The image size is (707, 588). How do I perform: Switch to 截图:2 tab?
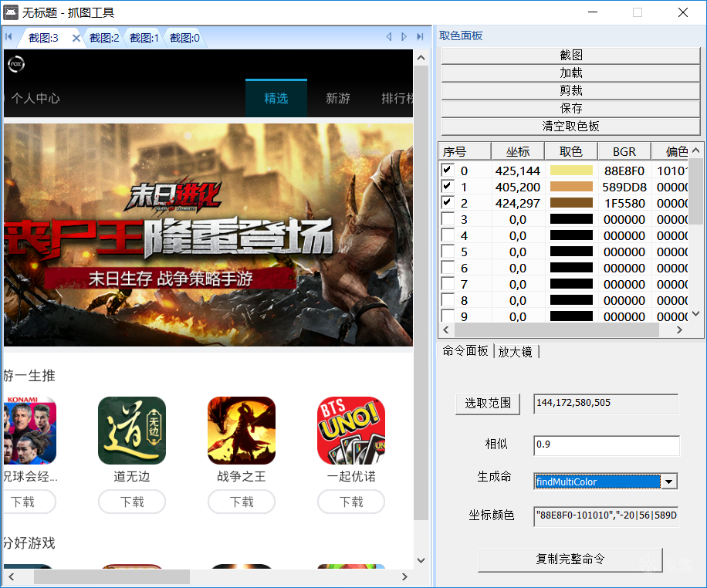[104, 38]
